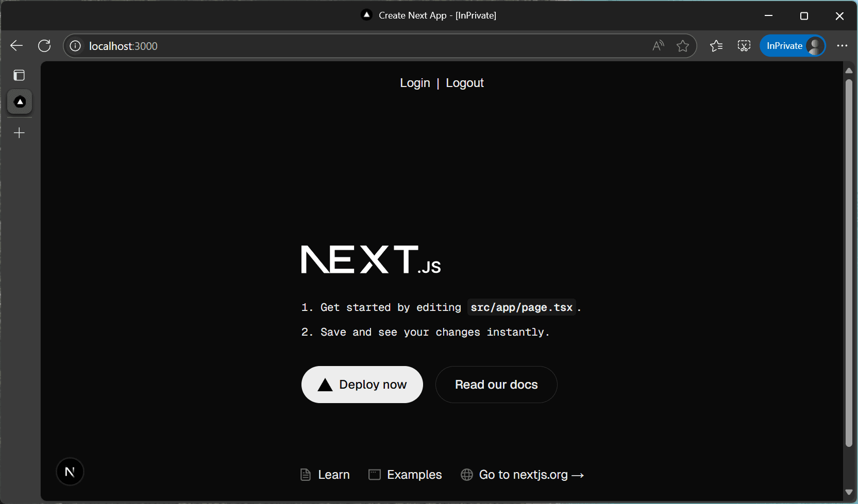Click the Login link
858x504 pixels.
pos(415,83)
